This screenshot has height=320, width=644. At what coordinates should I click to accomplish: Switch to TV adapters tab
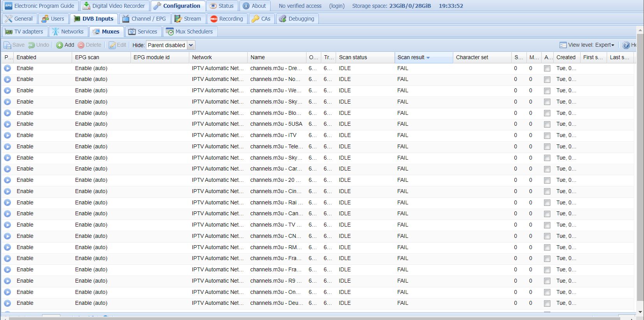pyautogui.click(x=24, y=32)
